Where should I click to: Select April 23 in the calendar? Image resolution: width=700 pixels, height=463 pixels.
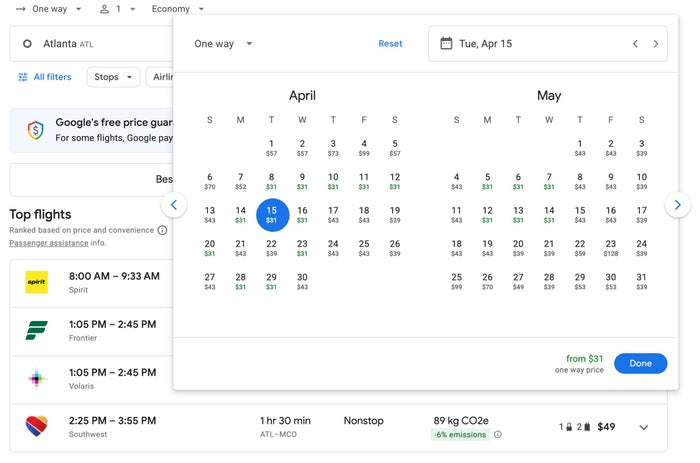point(302,248)
